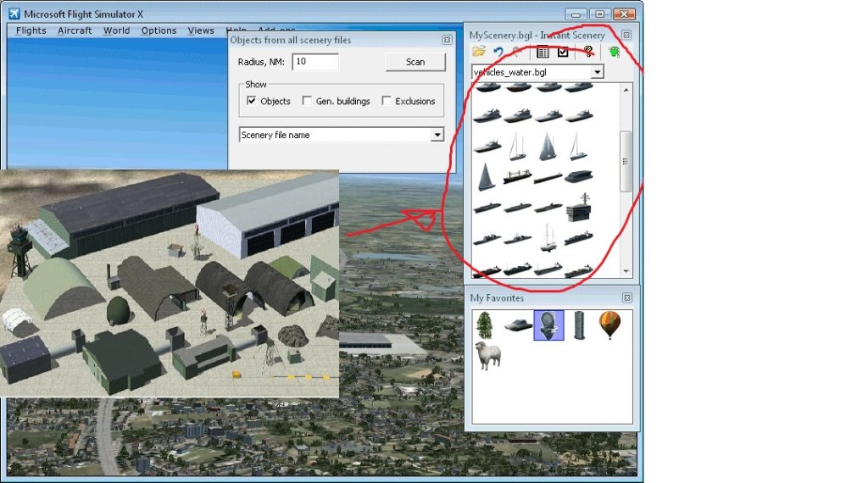
Task: Click the object list scroll down arrow
Action: (x=626, y=271)
